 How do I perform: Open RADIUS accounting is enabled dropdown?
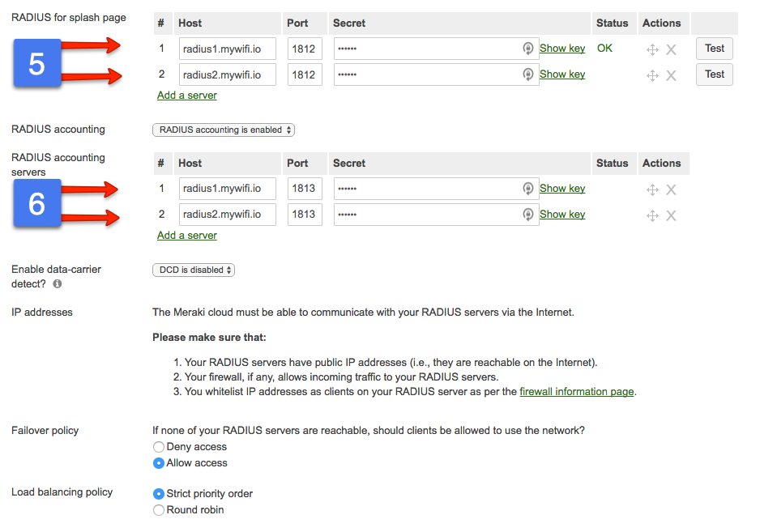pos(224,130)
